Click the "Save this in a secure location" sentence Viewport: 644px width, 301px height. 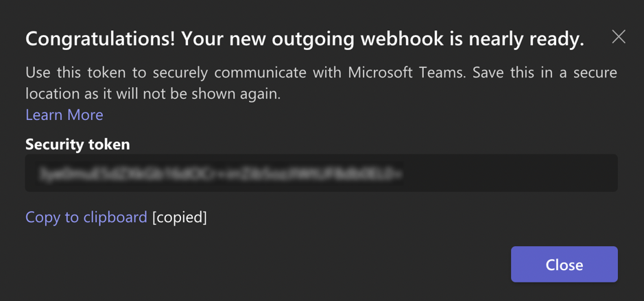tap(535, 73)
